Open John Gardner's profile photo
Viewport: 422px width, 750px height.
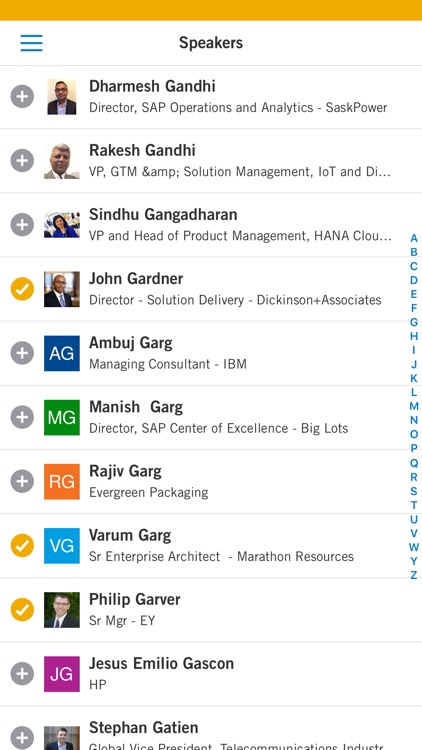coord(62,289)
